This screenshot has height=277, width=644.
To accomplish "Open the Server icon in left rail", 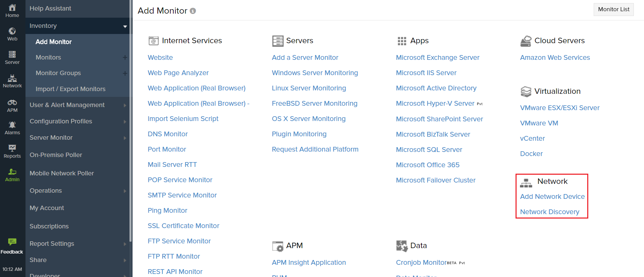I will (12, 55).
